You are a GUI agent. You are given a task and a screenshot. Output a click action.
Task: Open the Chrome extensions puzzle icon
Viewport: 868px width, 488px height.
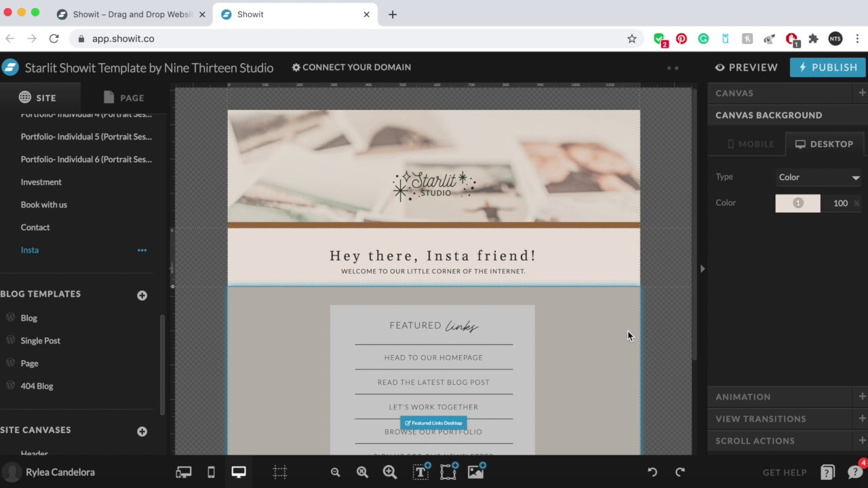(x=813, y=39)
